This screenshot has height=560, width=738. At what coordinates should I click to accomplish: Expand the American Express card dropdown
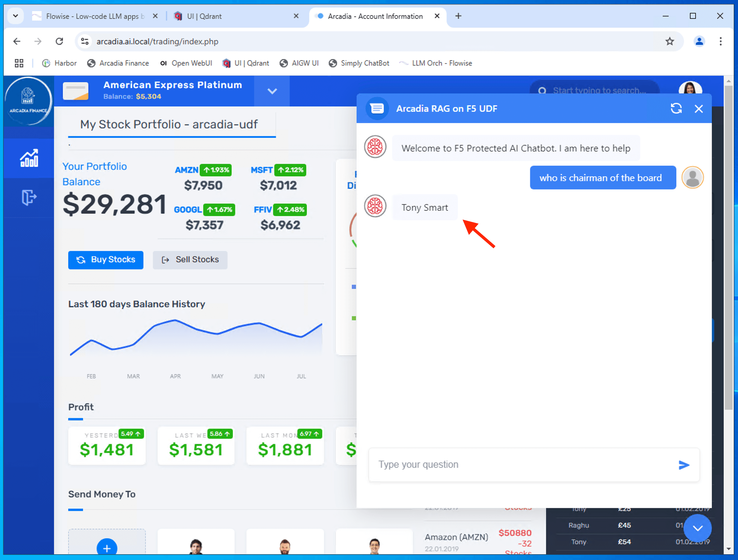[x=272, y=91]
